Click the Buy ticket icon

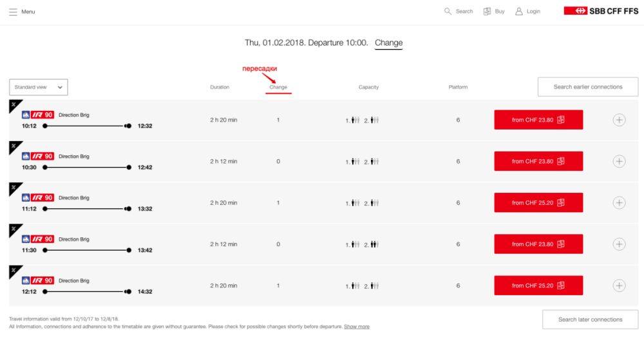click(487, 12)
